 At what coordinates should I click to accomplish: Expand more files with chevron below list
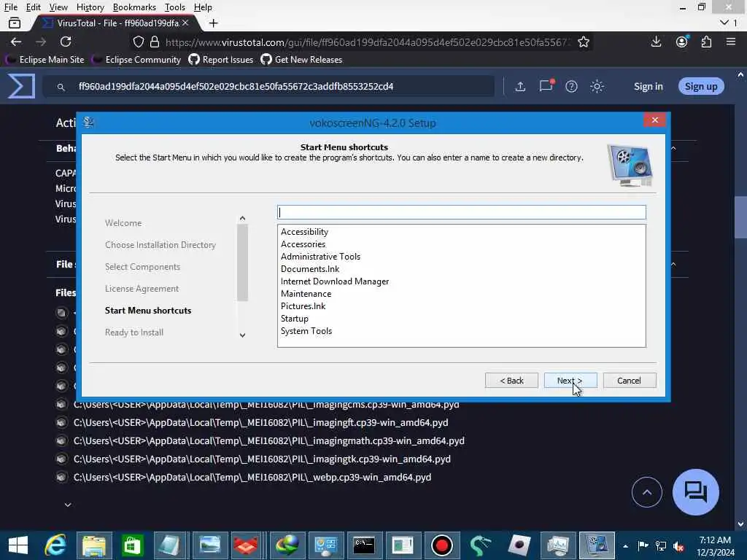point(68,505)
